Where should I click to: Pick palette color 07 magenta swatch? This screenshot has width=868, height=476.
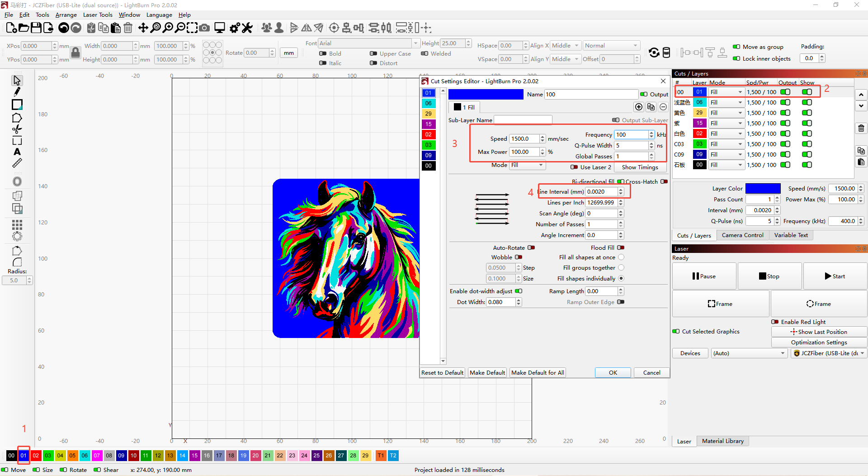click(x=97, y=455)
